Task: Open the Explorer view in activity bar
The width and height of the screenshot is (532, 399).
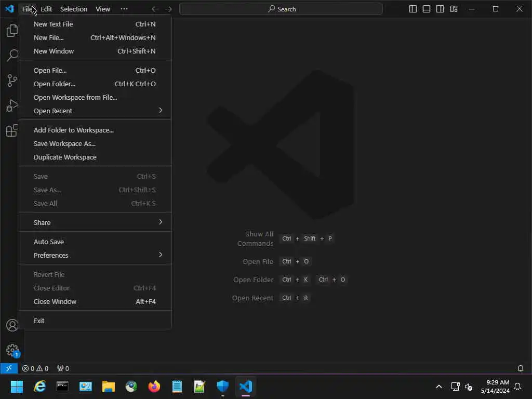Action: point(12,31)
